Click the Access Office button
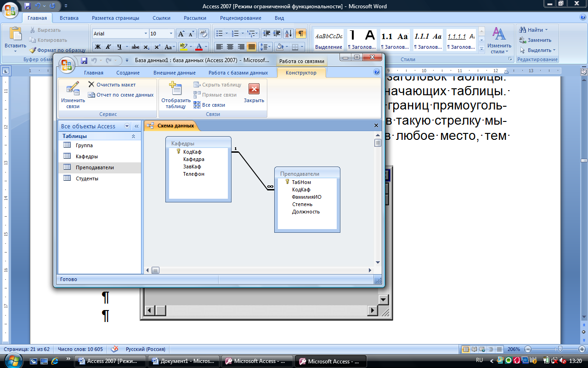This screenshot has height=368, width=588. click(68, 64)
